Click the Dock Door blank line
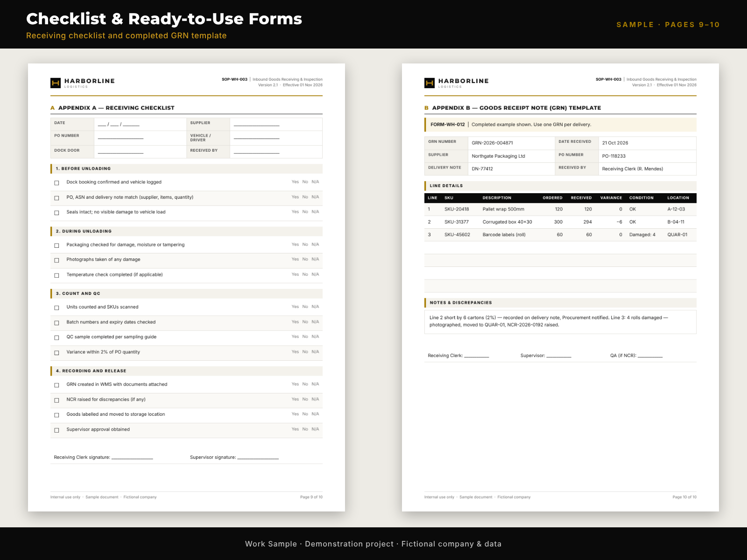This screenshot has width=747, height=560. (x=120, y=152)
